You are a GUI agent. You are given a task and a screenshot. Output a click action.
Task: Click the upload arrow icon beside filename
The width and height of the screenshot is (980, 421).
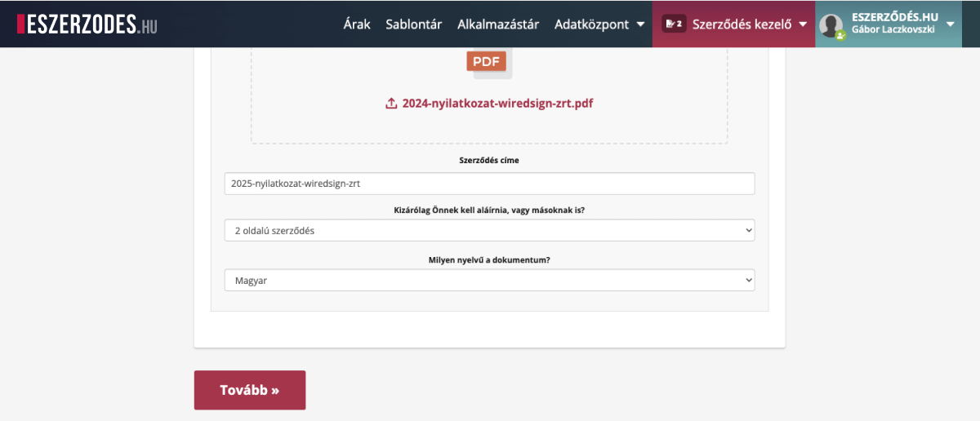[x=391, y=104]
